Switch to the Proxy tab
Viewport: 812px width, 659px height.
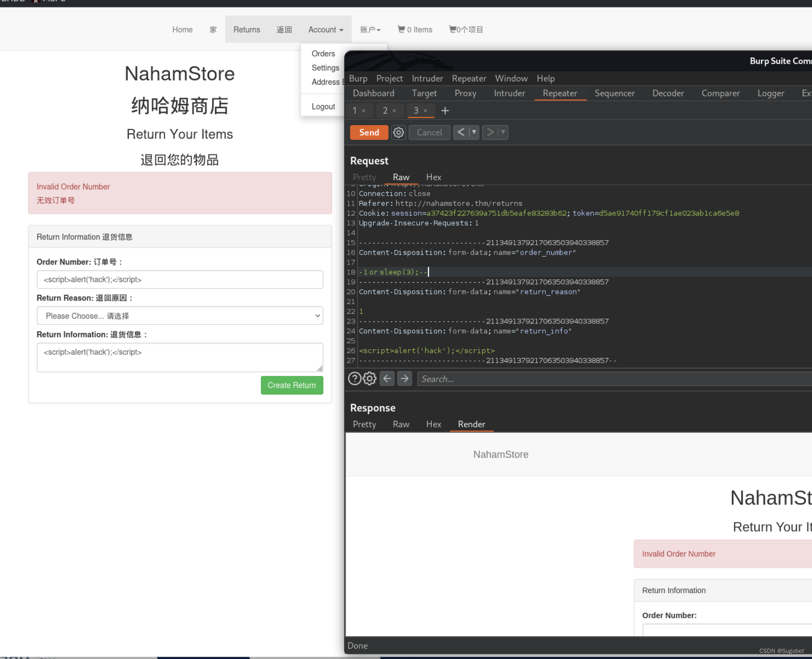point(465,93)
